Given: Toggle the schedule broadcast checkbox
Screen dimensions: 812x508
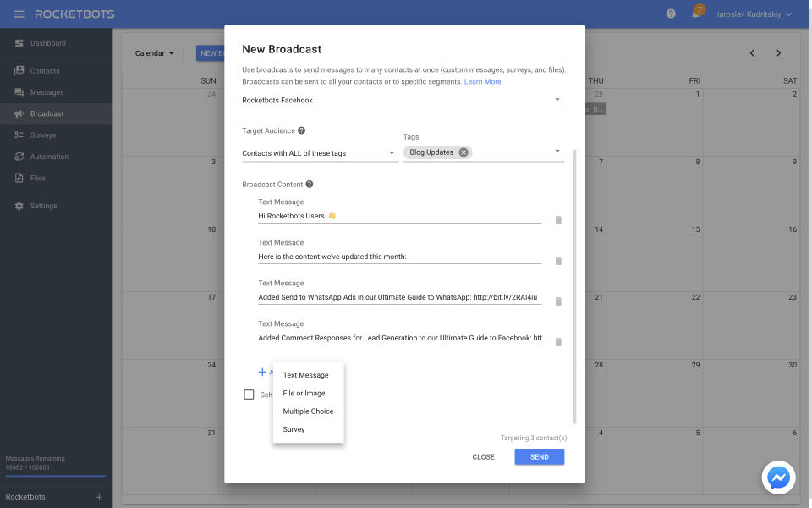Looking at the screenshot, I should [249, 395].
